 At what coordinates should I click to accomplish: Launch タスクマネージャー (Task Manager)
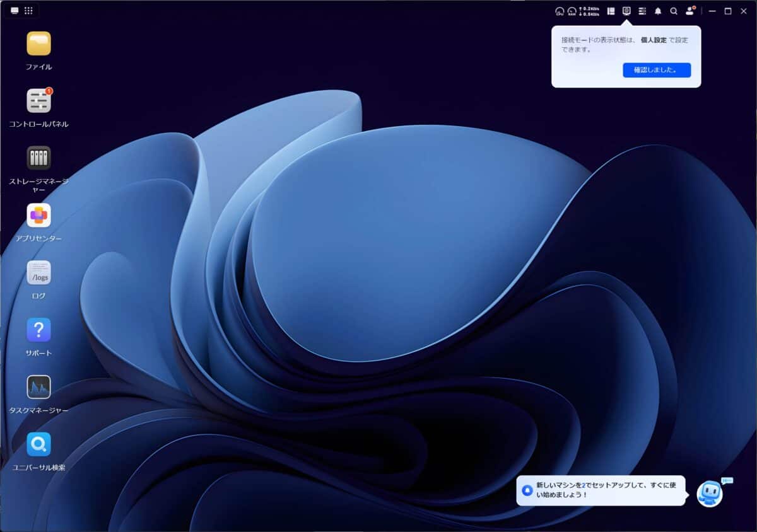[38, 387]
